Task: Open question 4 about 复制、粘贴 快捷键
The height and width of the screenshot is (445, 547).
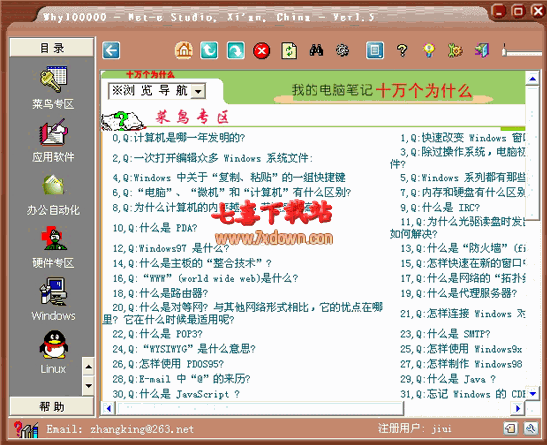Action: coord(229,178)
